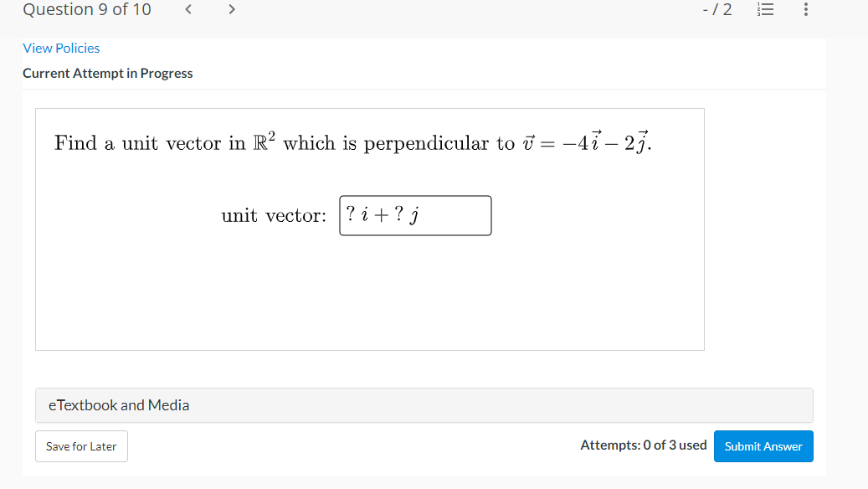Click the eTextbook and Media heading
868x489 pixels.
click(118, 404)
